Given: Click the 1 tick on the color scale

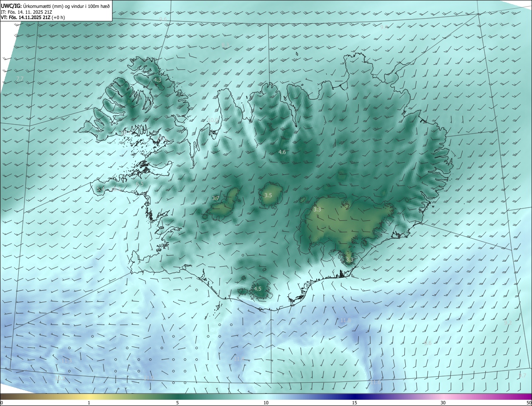Looking at the screenshot, I should tap(89, 403).
